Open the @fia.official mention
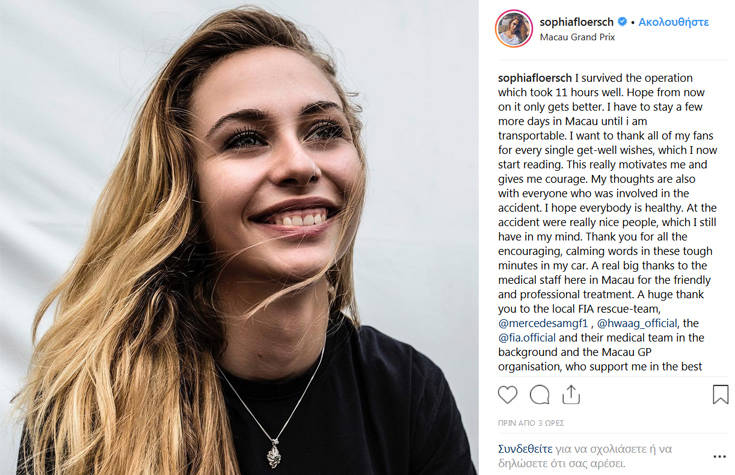 [528, 337]
